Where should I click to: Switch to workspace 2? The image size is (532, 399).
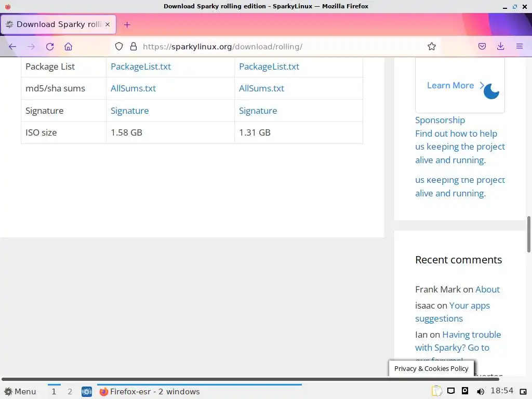(70, 392)
